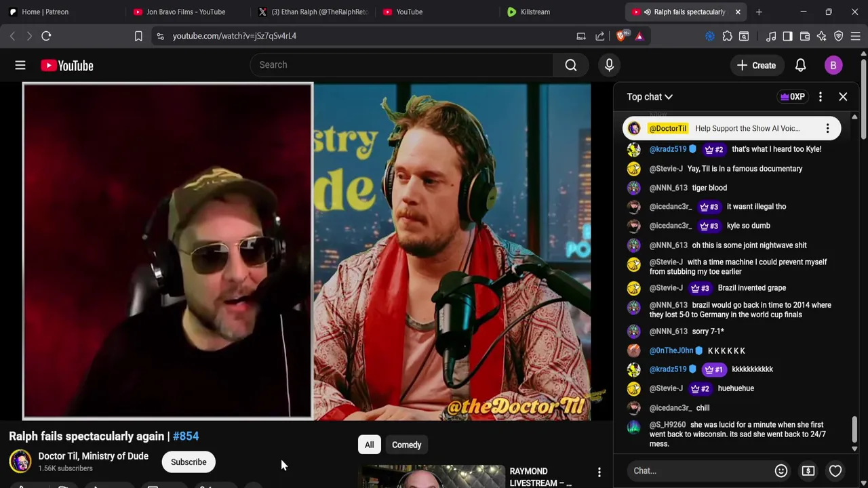Open the Brave Rewards triangle icon

point(639,36)
